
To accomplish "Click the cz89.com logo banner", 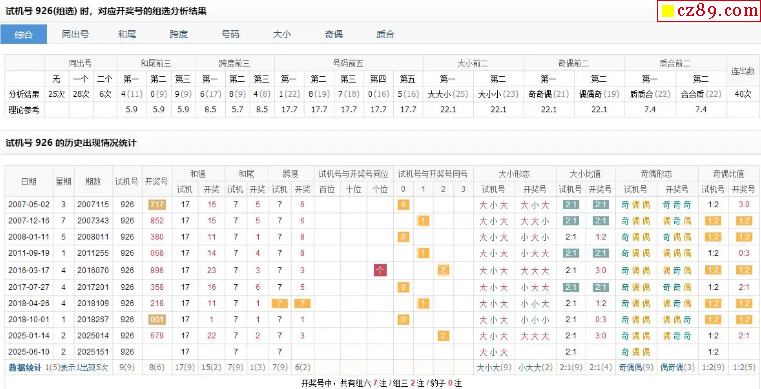I will [709, 11].
